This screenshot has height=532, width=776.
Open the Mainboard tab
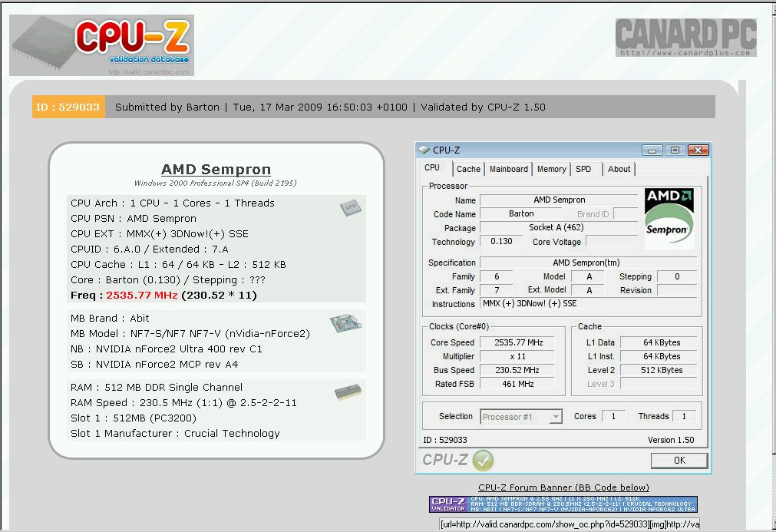[x=509, y=169]
